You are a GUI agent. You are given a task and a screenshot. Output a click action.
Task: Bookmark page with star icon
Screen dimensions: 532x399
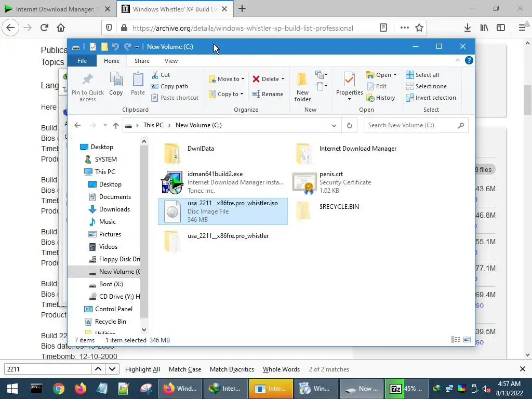pos(419,28)
